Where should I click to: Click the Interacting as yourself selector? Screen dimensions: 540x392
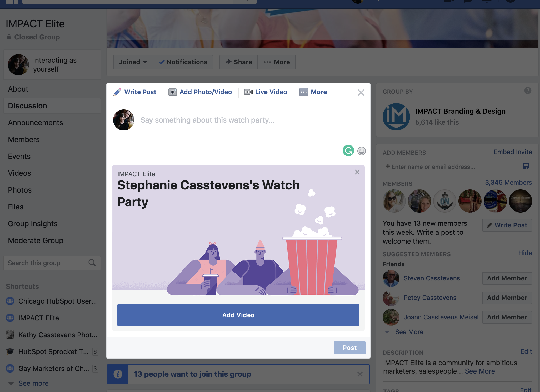point(52,65)
